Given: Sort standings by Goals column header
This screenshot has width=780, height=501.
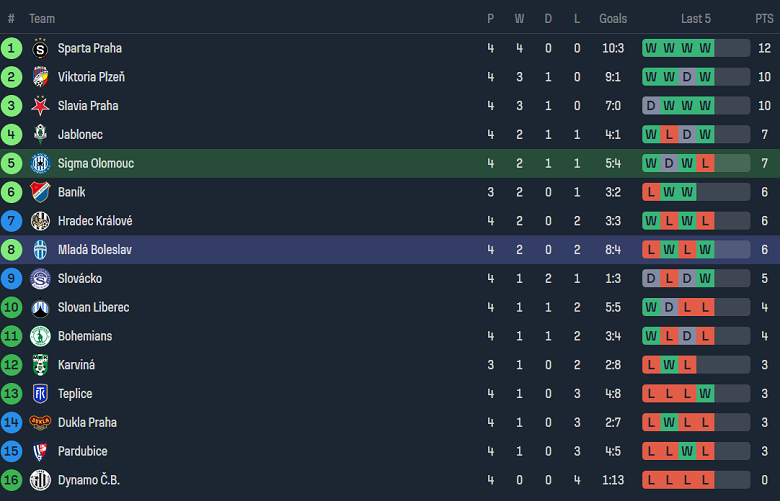Looking at the screenshot, I should [613, 19].
